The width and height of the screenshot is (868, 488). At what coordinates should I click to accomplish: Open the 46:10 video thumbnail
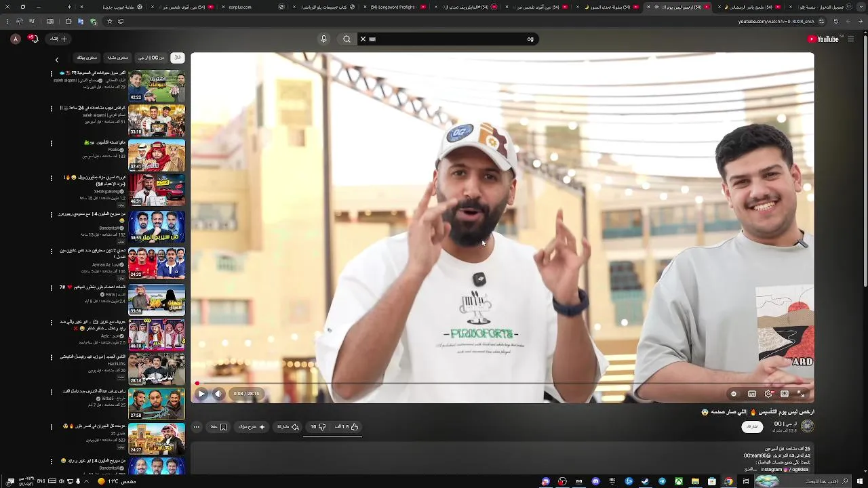157,334
